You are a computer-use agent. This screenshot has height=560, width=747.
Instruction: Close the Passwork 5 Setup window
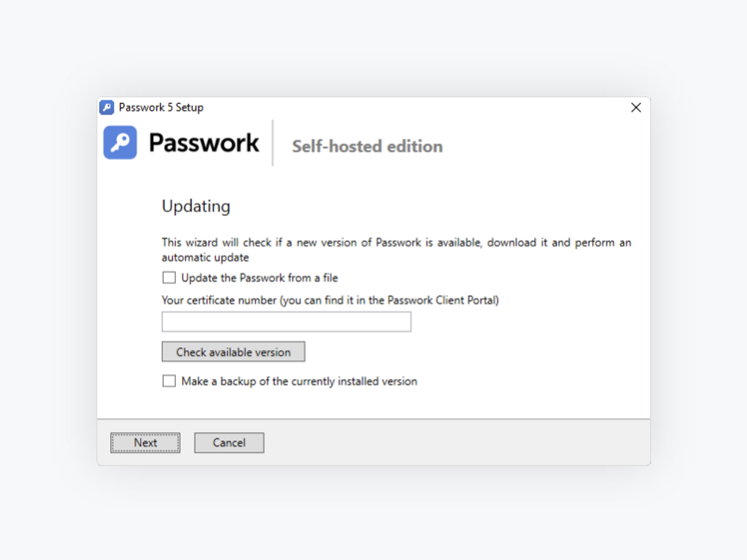tap(636, 107)
